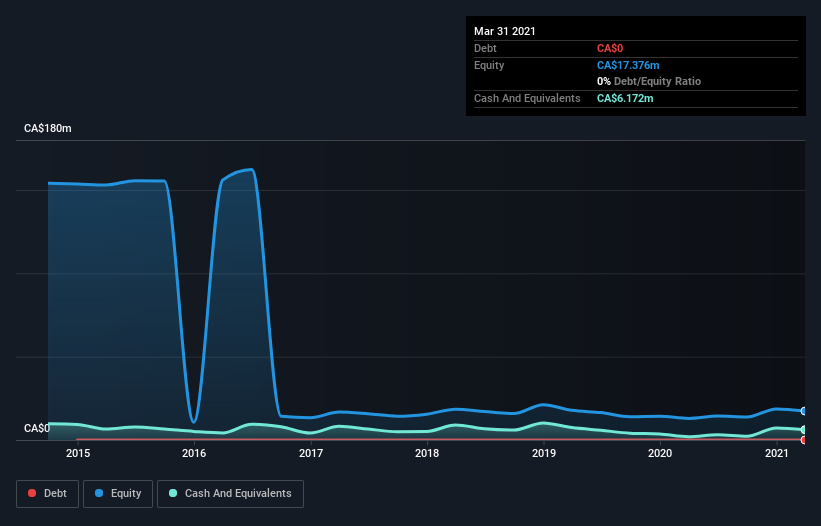Click the Cash And Equivalents tooltip label
Screen dimensions: 821x526
(527, 98)
